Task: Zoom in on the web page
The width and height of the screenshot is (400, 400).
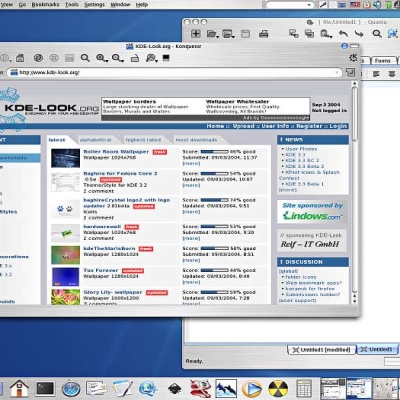Action: (x=100, y=58)
